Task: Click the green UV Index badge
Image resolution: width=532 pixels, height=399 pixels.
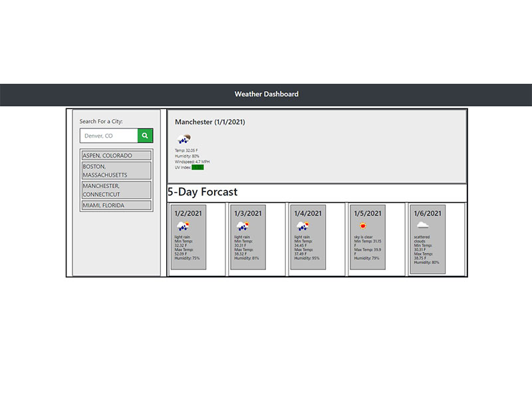Action: pyautogui.click(x=198, y=168)
